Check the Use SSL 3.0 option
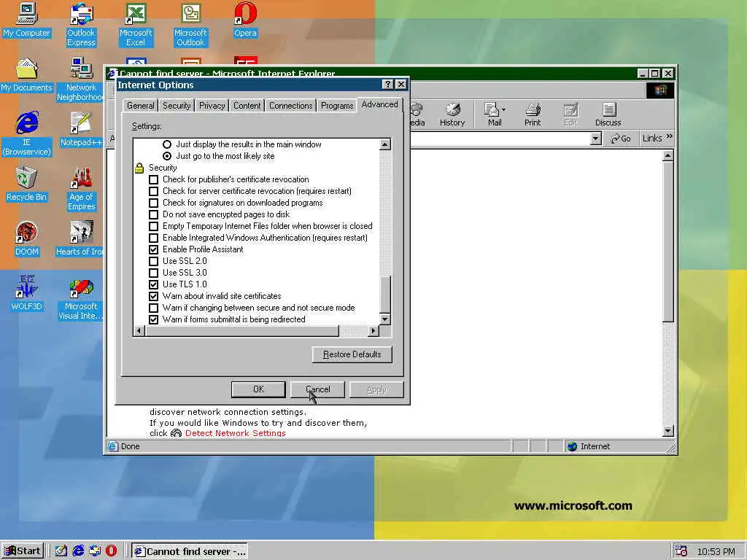This screenshot has height=560, width=747. tap(153, 273)
